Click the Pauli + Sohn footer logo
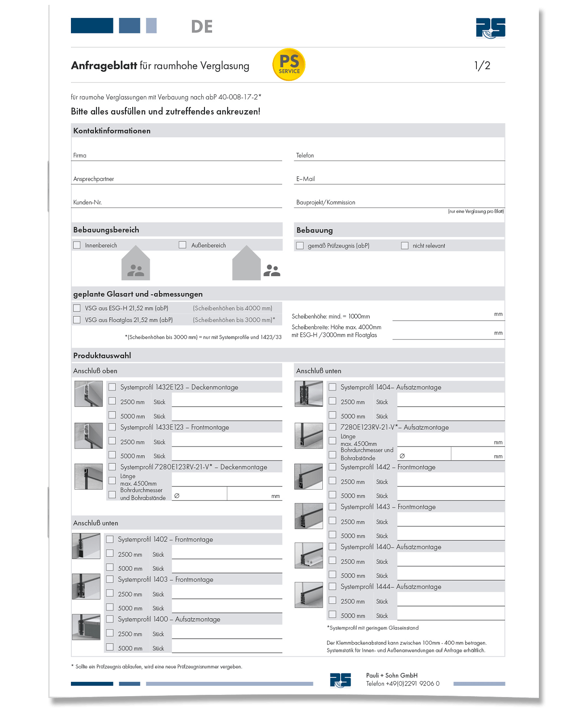Viewport: 588px width, 727px height. 340,680
